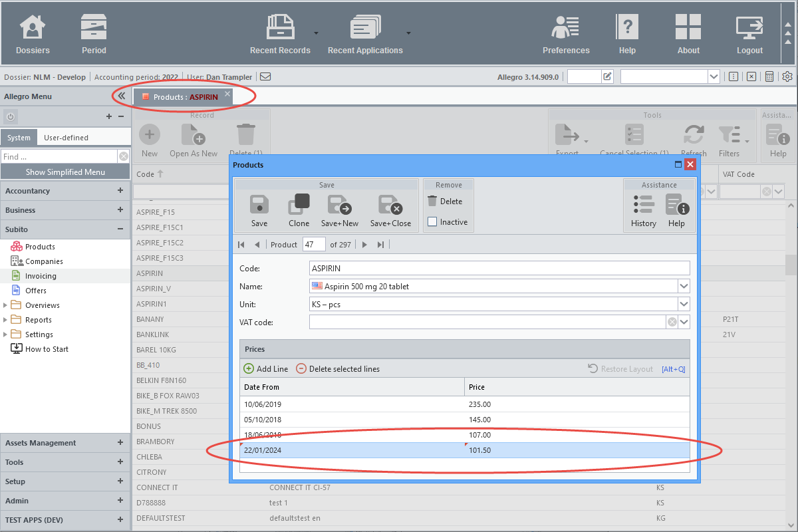Switch to System menu tab
Viewport: 798px width, 532px height.
pos(19,138)
